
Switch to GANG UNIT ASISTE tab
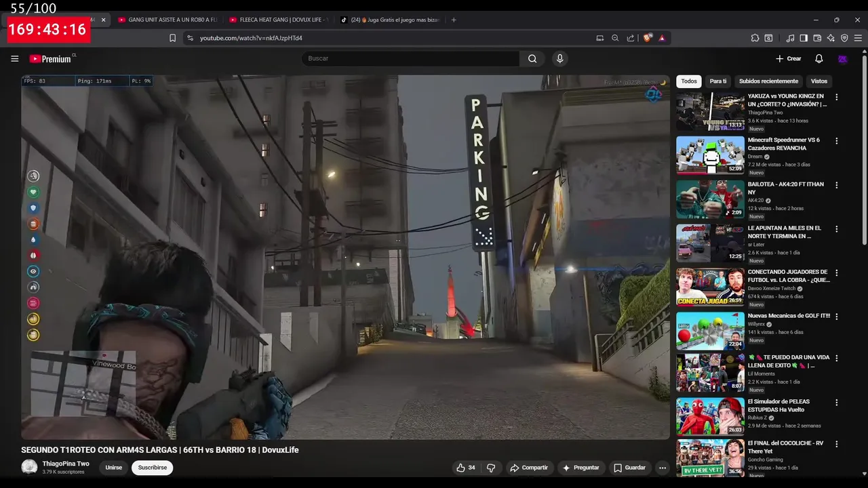tap(167, 20)
